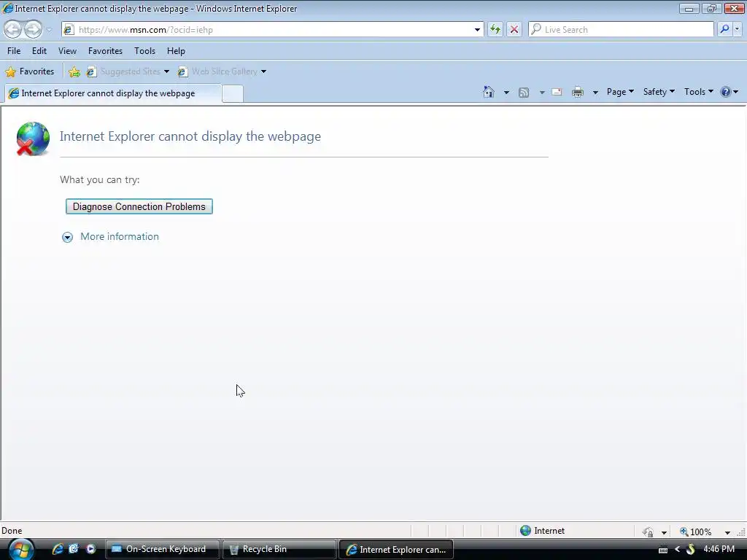Switch to Internet Explorer taskbar button
The height and width of the screenshot is (560, 747).
pyautogui.click(x=396, y=549)
